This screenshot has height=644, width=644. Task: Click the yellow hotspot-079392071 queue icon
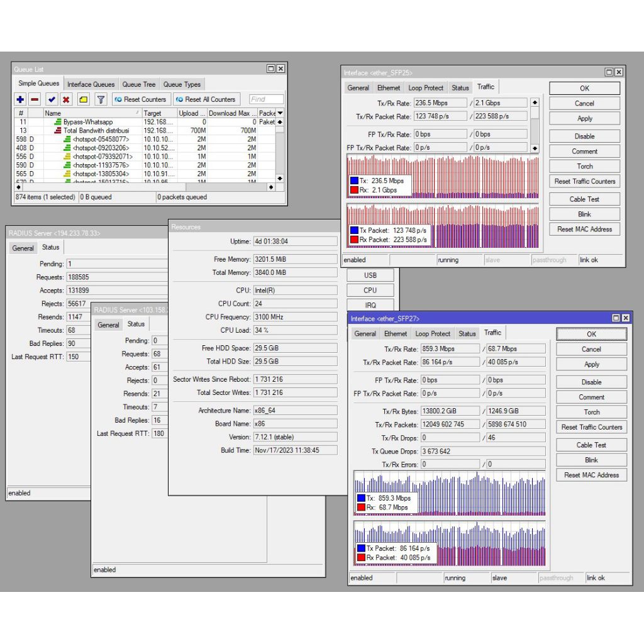(67, 157)
